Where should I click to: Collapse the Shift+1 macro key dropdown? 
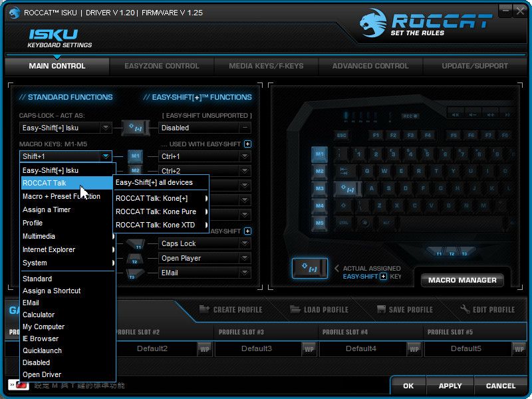[x=106, y=156]
